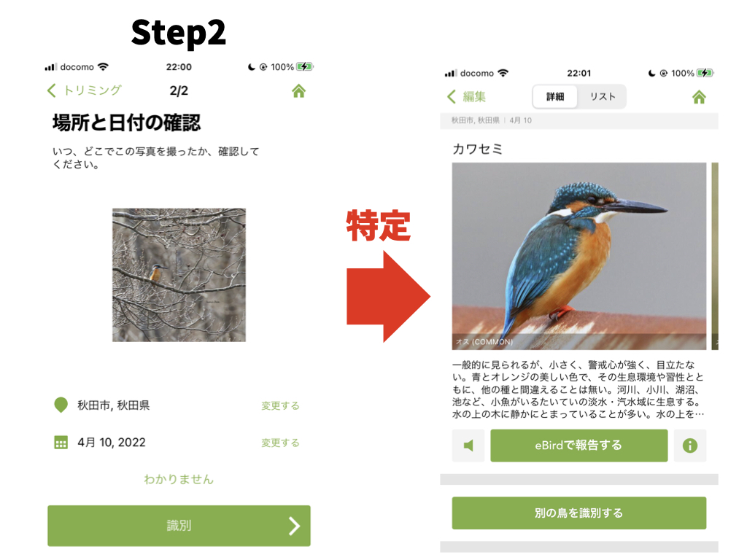Viewport: 747px width, 560px height.
Task: Click 変更する next to 秋田市, 秋田県
Action: tap(280, 405)
